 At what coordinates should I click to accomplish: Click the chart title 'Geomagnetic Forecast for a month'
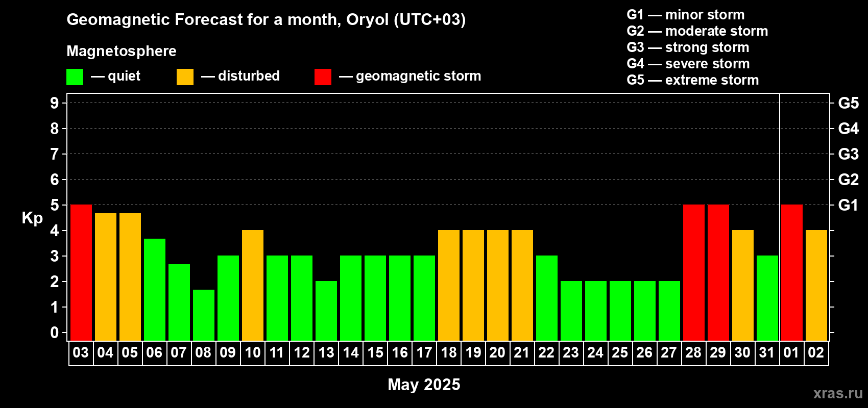[x=204, y=19]
